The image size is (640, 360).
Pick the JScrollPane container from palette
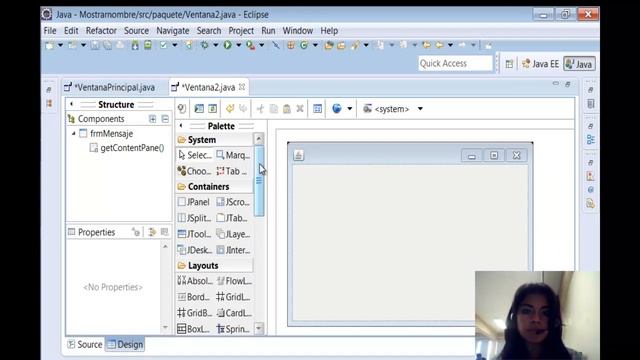(x=233, y=202)
